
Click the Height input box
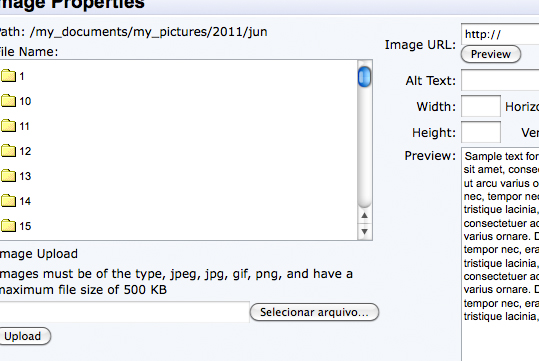(481, 132)
